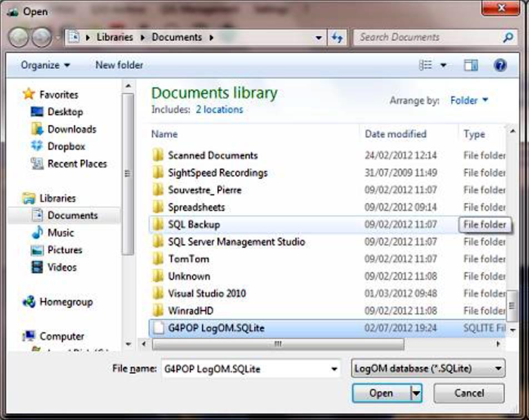This screenshot has width=529, height=420.
Task: Click file list scroll-up arrow
Action: tap(512, 131)
